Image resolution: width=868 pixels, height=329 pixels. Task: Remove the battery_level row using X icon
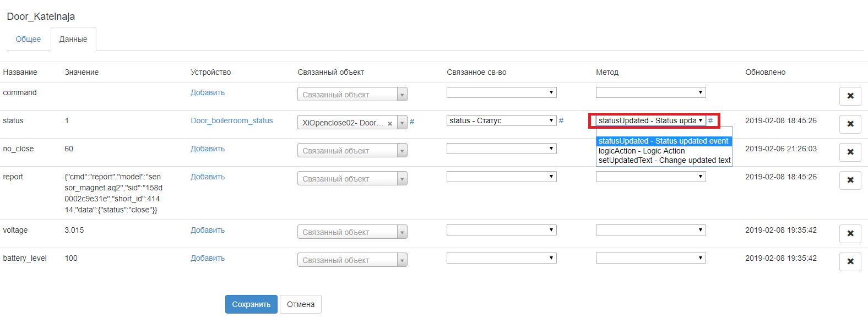pyautogui.click(x=850, y=261)
